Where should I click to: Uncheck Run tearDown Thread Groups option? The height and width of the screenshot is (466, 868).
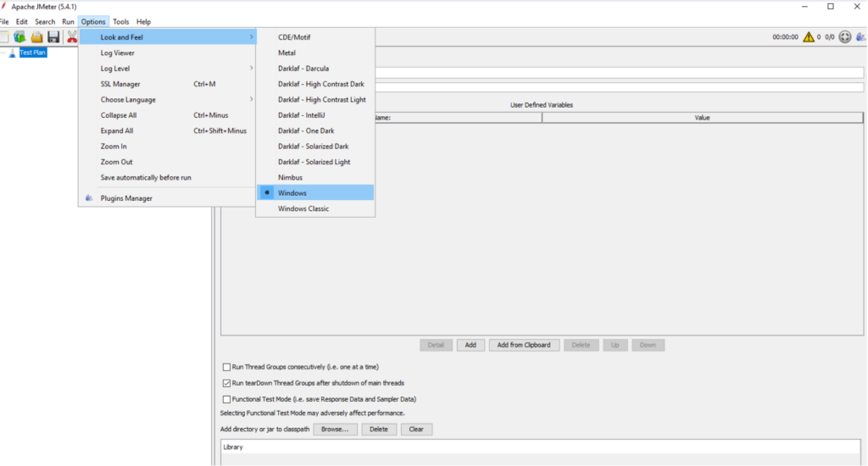[x=226, y=383]
